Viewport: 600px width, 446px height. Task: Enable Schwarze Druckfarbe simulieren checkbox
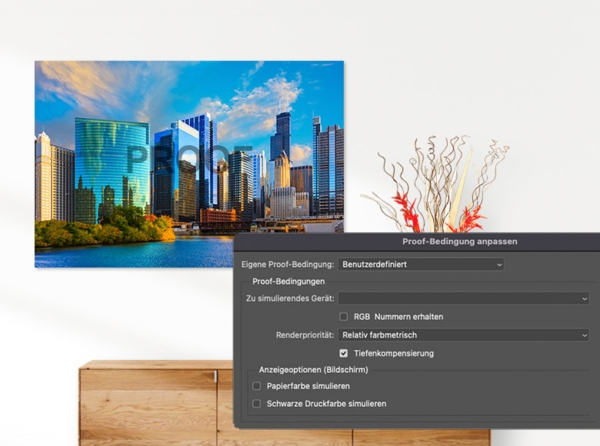[256, 404]
